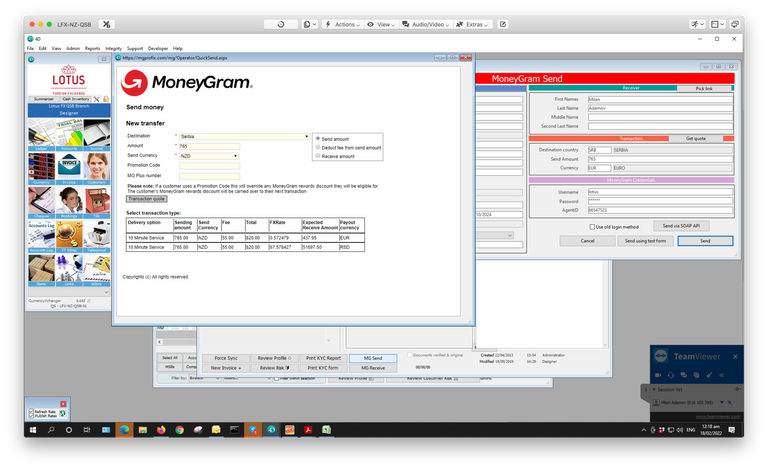The height and width of the screenshot is (469, 768).
Task: Click the Promotion Code input field
Action: (x=209, y=165)
